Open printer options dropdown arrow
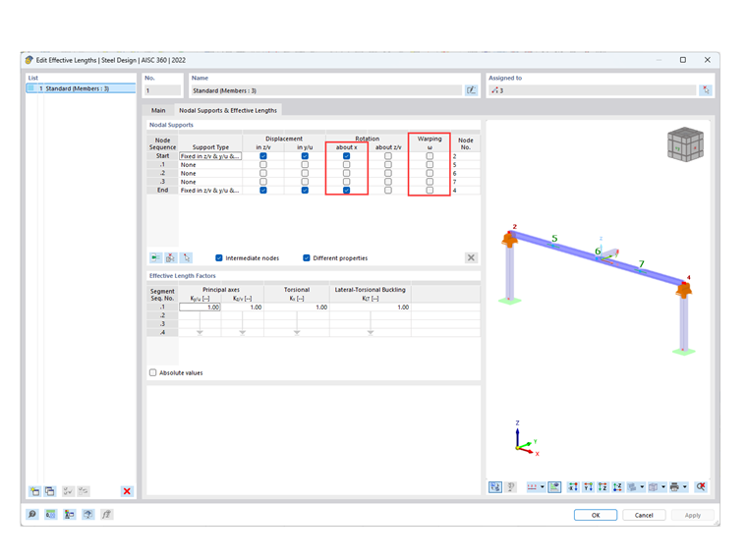Screen dimensions: 747x560 point(685,486)
